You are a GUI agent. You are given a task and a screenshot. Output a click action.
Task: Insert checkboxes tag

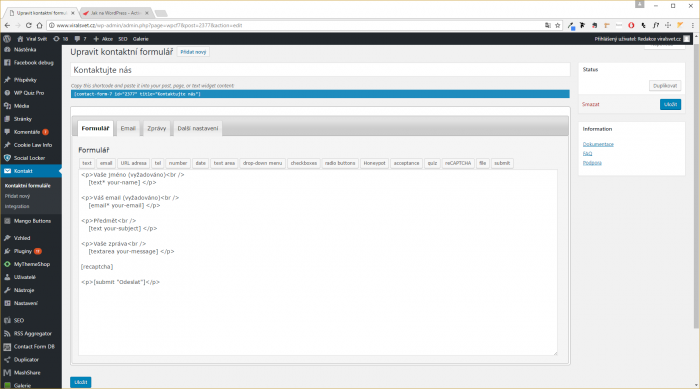click(x=304, y=163)
